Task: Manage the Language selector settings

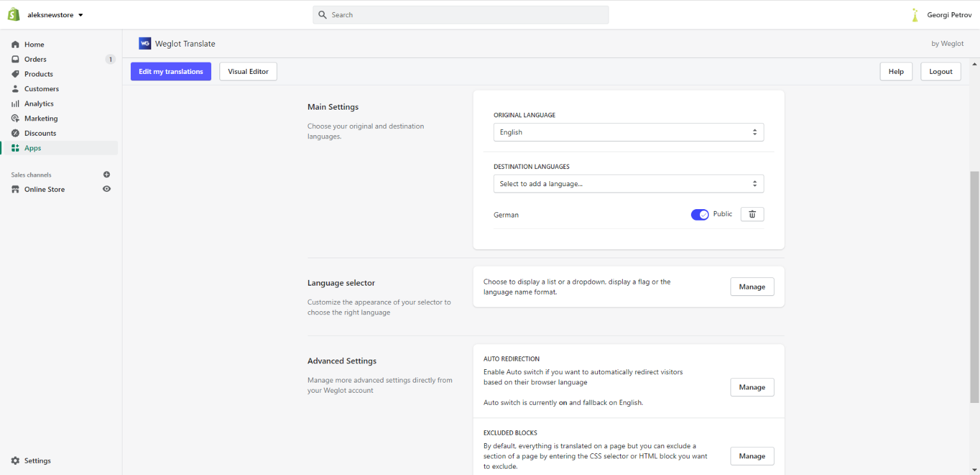Action: [x=752, y=287]
